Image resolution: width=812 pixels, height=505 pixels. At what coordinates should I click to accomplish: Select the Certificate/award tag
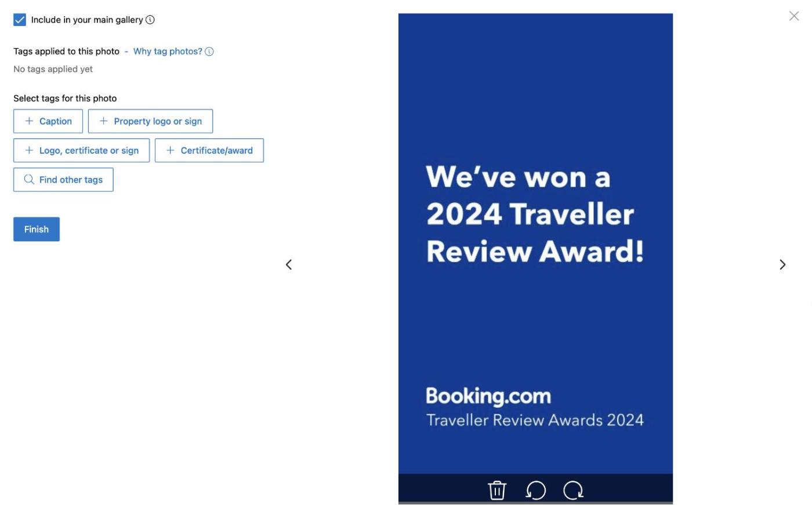point(209,150)
